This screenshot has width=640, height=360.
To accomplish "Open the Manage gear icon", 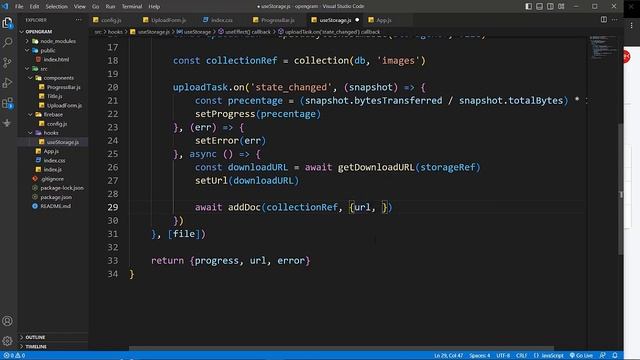I will point(7,341).
